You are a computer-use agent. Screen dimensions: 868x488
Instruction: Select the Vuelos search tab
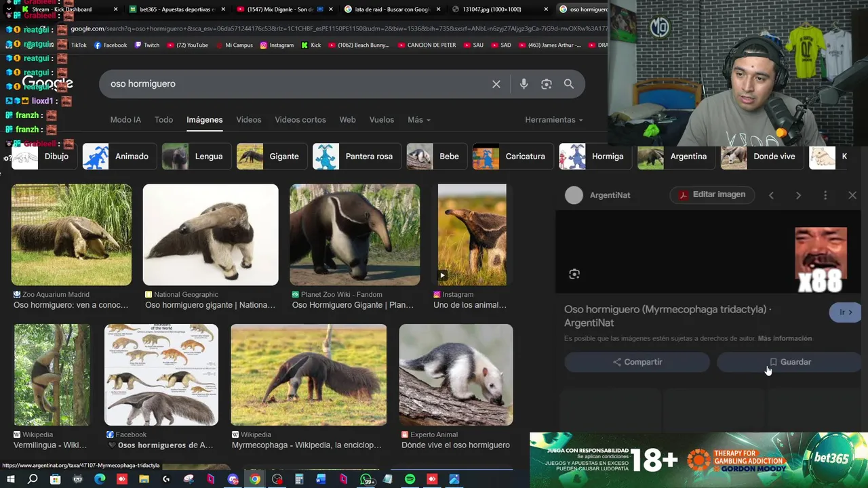pyautogui.click(x=381, y=120)
